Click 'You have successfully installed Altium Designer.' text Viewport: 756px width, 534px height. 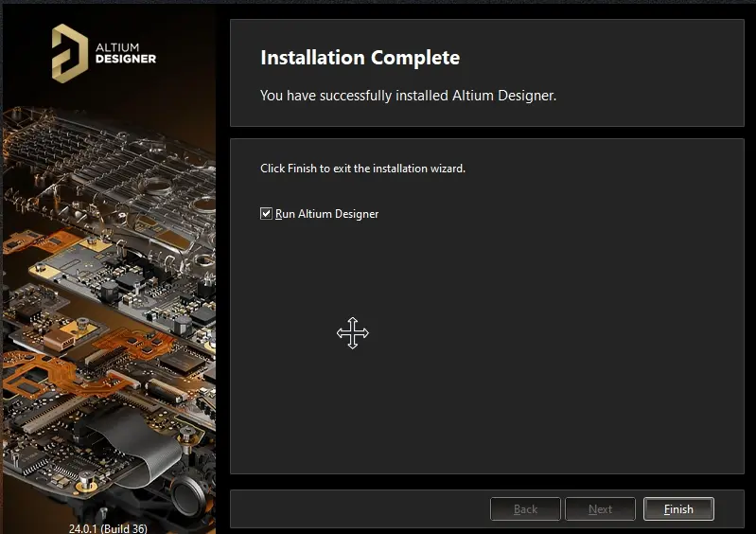tap(408, 96)
